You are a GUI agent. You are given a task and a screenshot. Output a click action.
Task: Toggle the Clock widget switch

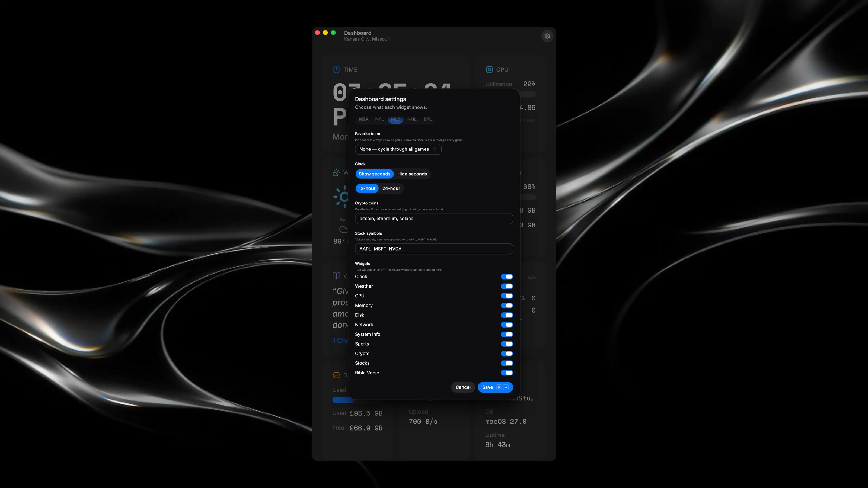[507, 277]
